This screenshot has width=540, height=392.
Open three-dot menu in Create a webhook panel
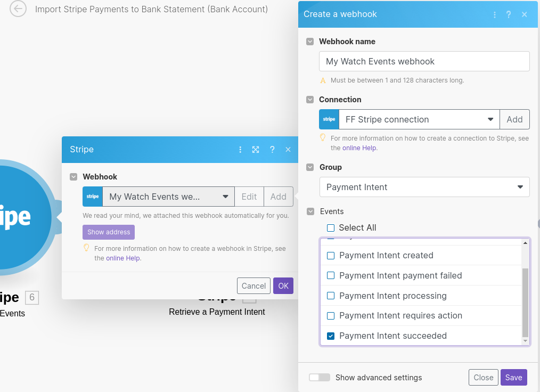point(495,14)
